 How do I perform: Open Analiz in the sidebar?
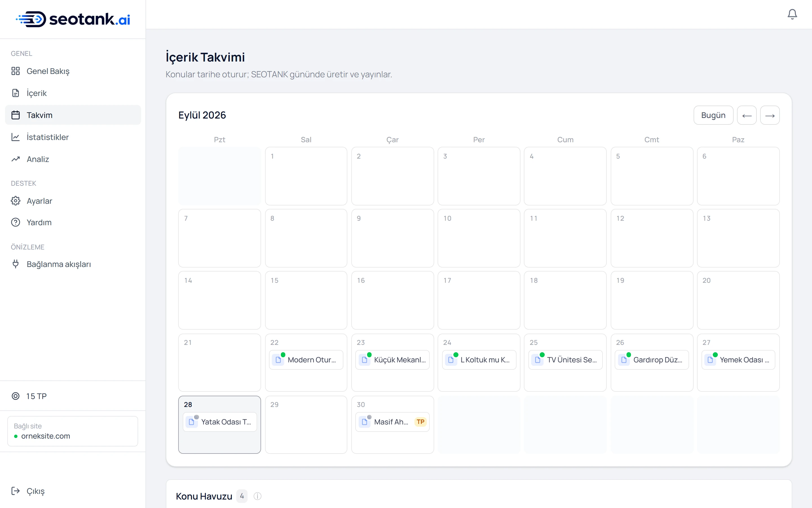73,159
